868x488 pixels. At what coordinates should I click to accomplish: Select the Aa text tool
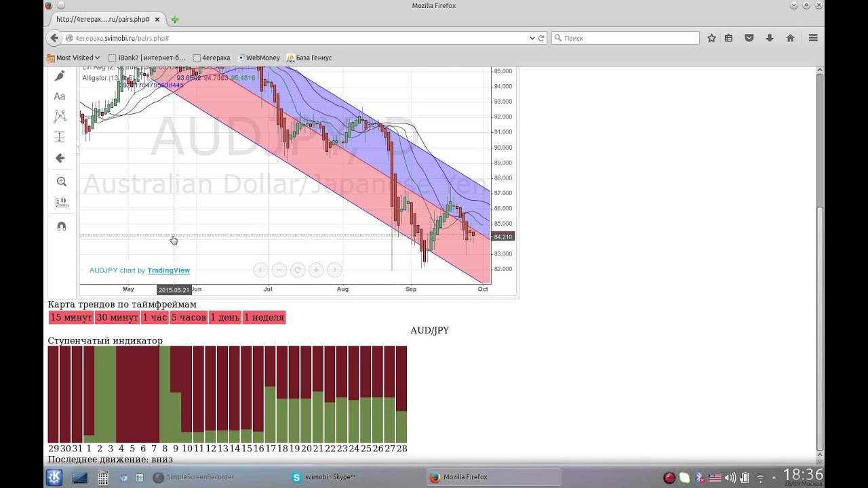(60, 96)
